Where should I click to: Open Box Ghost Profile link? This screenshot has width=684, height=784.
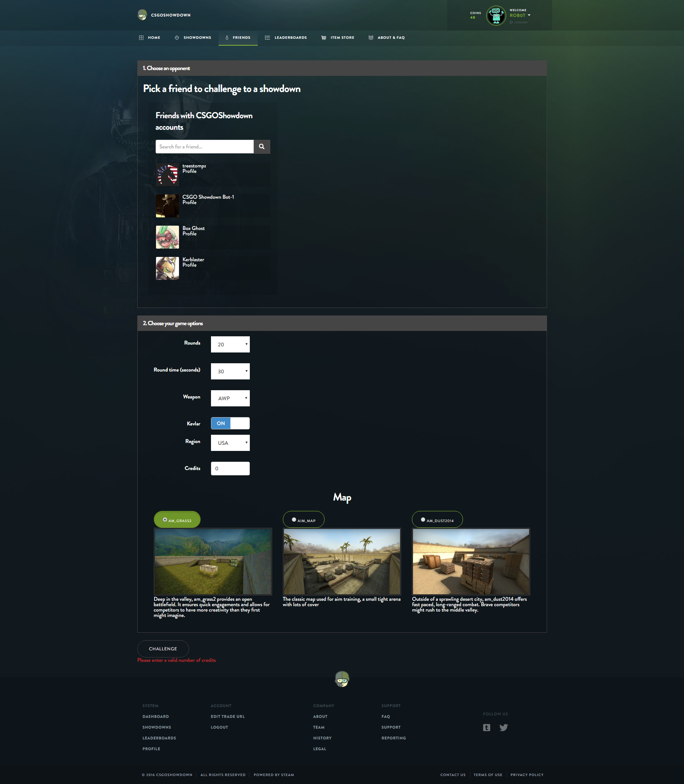point(189,234)
